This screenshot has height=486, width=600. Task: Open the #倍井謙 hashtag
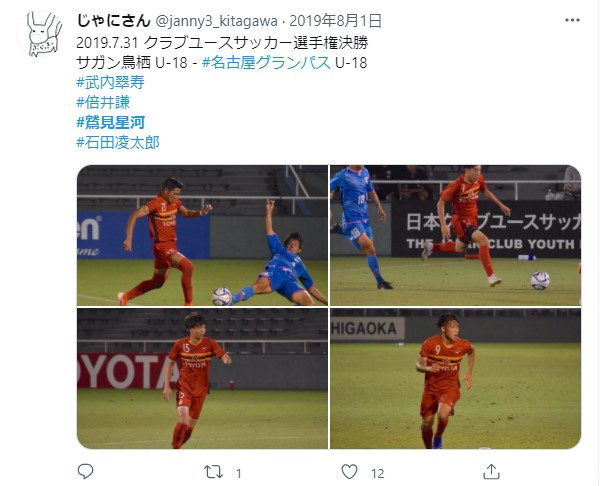103,102
